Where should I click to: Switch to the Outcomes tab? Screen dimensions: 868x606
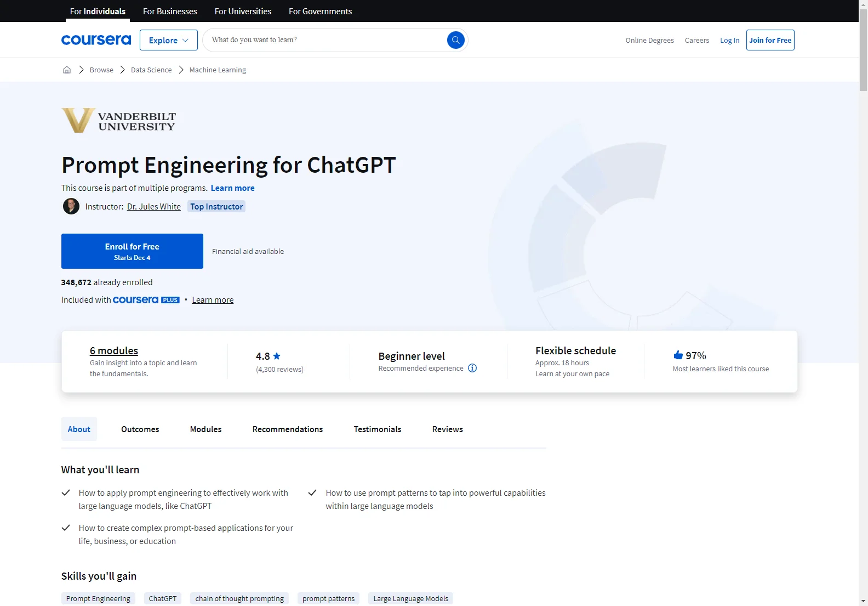tap(140, 429)
